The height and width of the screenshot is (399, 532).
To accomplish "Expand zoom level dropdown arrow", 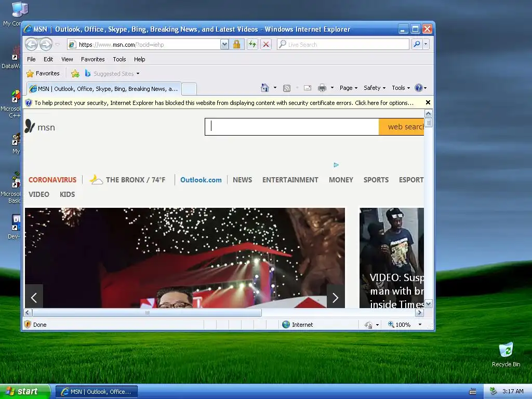I will (420, 324).
